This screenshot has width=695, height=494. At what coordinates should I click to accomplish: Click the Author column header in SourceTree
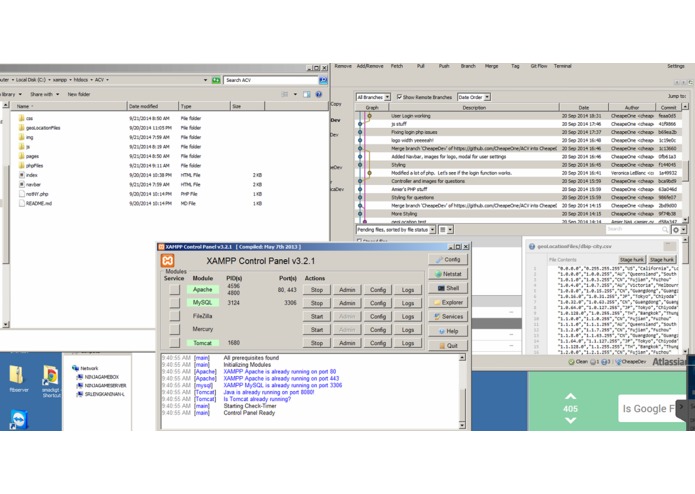pyautogui.click(x=632, y=107)
